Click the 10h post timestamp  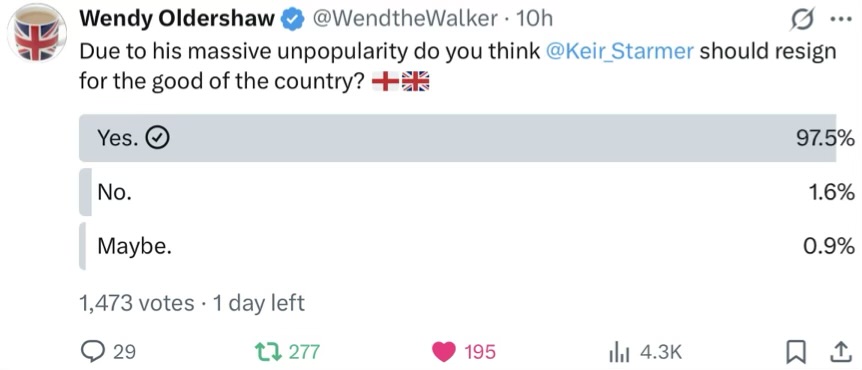(532, 19)
